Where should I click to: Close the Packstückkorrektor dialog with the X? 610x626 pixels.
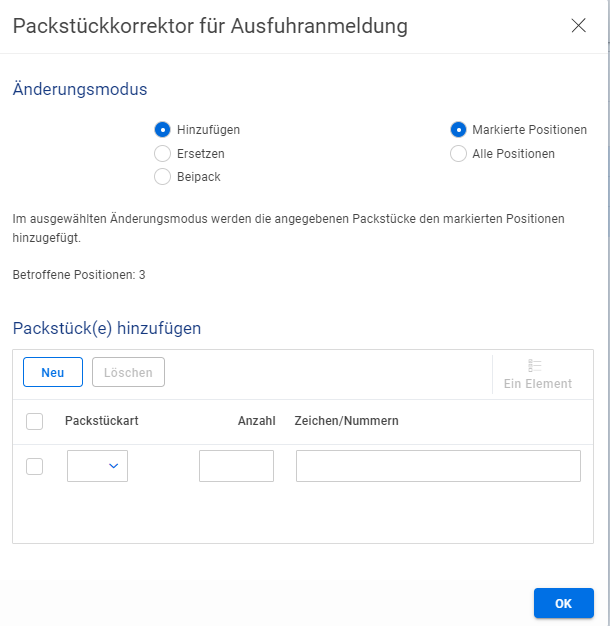click(578, 26)
